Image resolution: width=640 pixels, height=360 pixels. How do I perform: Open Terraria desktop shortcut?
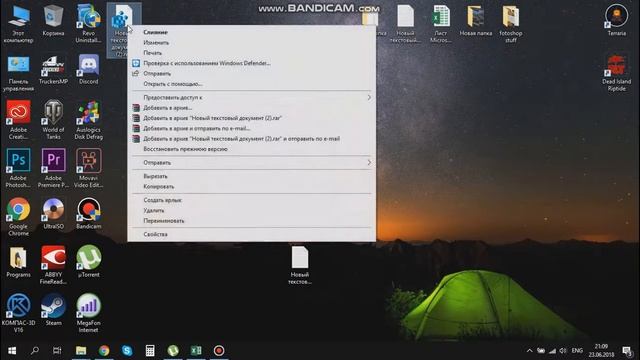616,20
